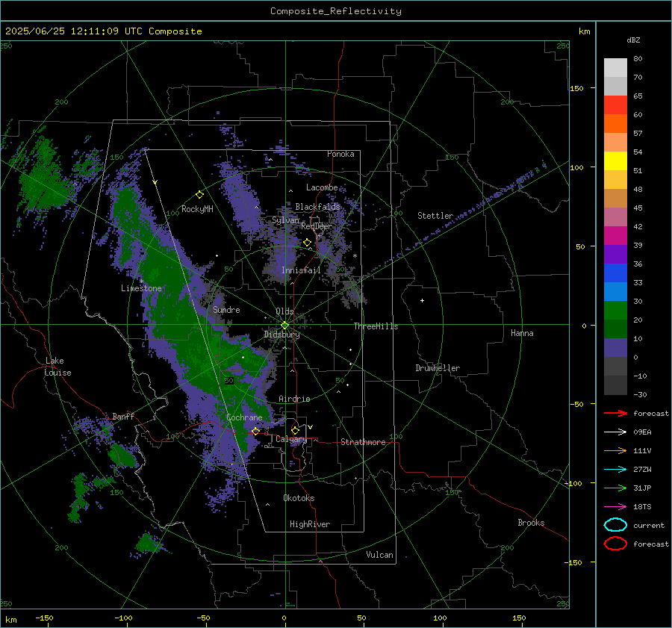Click the 18TS legend label
Screen dimensions: 672x628
tap(642, 507)
